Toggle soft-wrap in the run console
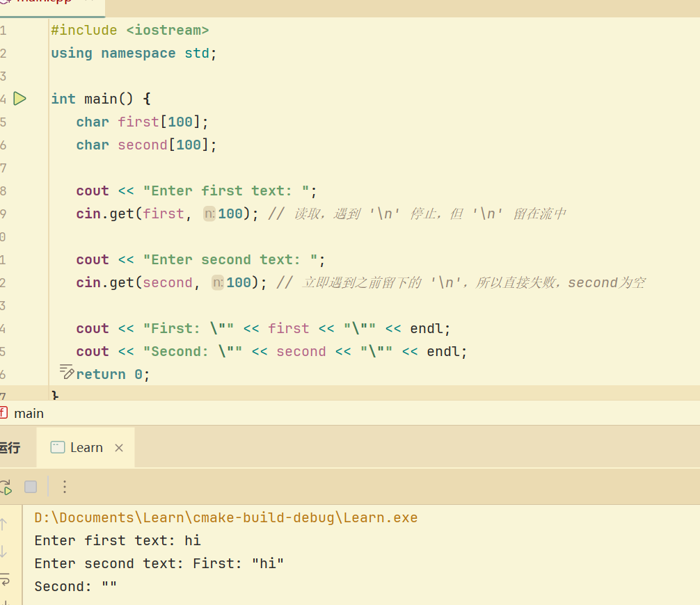The image size is (700, 605). (5, 579)
